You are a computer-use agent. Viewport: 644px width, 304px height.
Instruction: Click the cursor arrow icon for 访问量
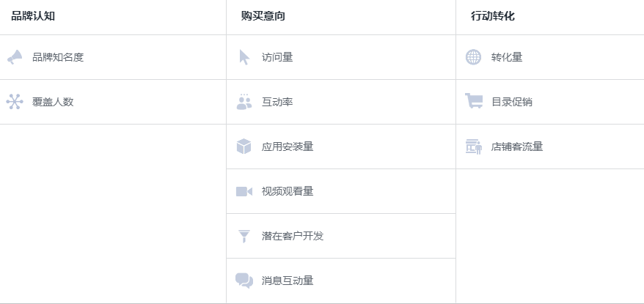click(x=244, y=57)
